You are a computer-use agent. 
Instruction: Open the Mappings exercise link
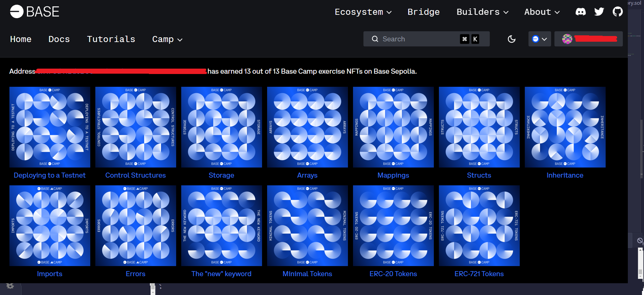[393, 175]
